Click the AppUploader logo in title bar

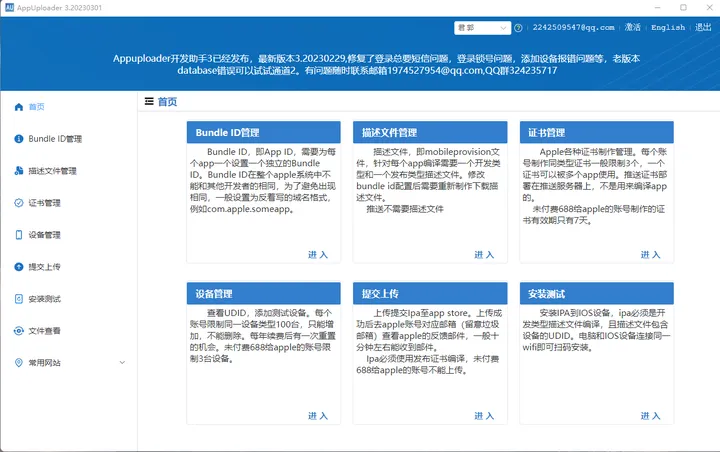tap(9, 7)
